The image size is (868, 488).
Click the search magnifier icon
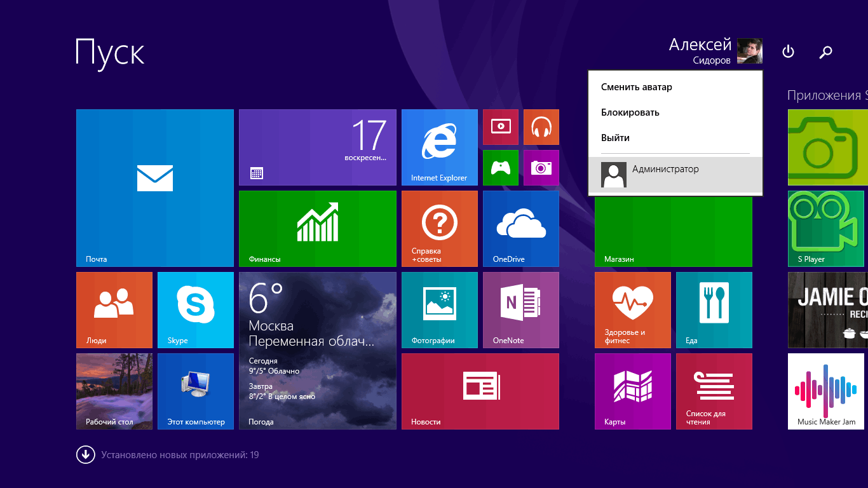826,51
